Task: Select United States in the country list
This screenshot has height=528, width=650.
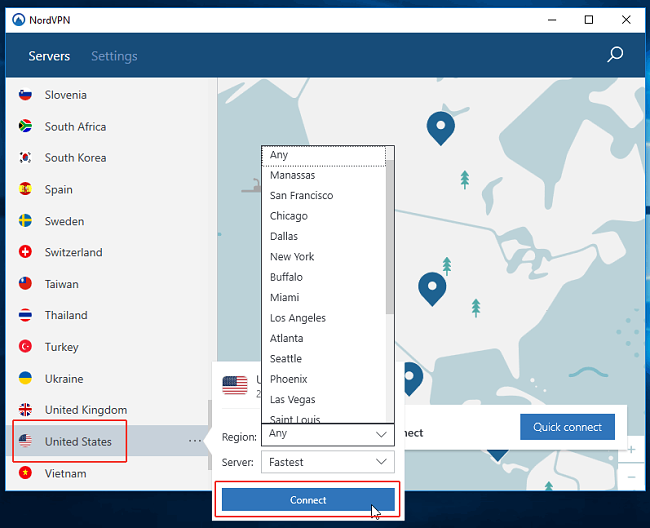Action: pyautogui.click(x=109, y=441)
